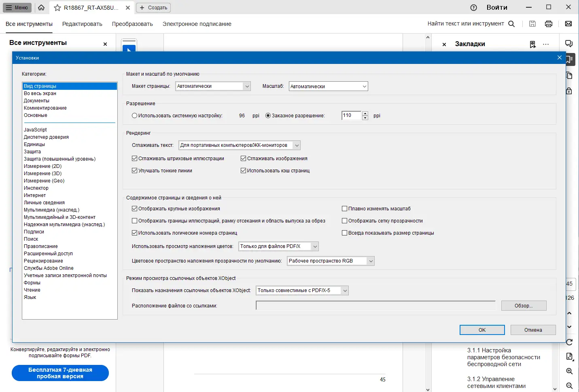The height and width of the screenshot is (392, 579).
Task: Open the email share envelope icon
Action: click(x=568, y=24)
